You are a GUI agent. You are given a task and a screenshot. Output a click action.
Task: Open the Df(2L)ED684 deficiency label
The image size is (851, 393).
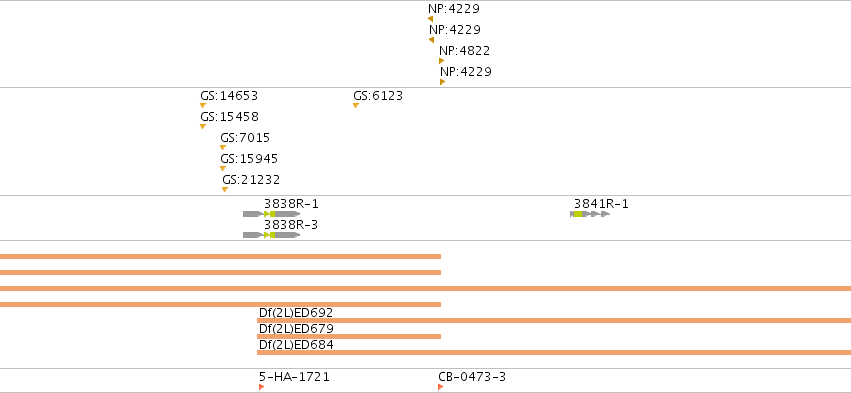(x=296, y=345)
